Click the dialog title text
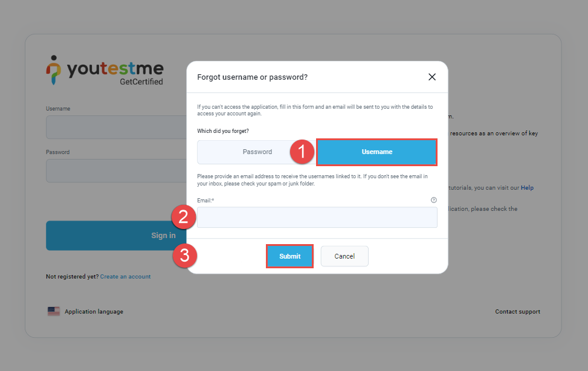 click(x=253, y=77)
